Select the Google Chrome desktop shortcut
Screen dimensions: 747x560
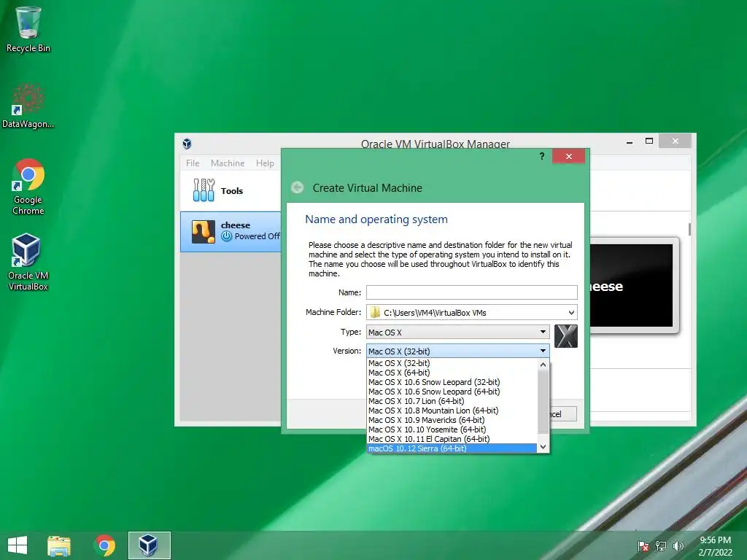[x=28, y=187]
